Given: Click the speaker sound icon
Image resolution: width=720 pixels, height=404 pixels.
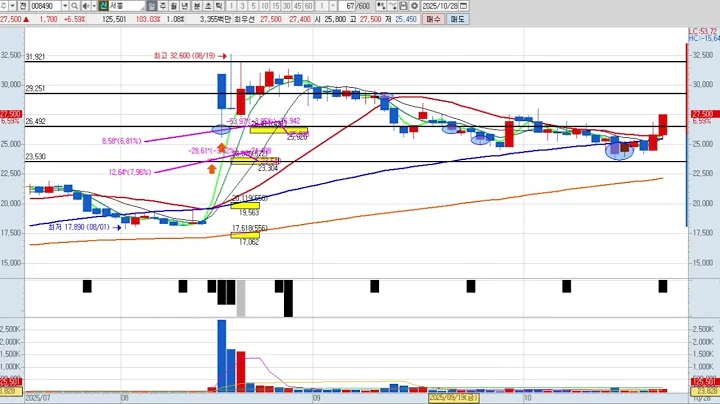Looking at the screenshot, I should [x=86, y=6].
